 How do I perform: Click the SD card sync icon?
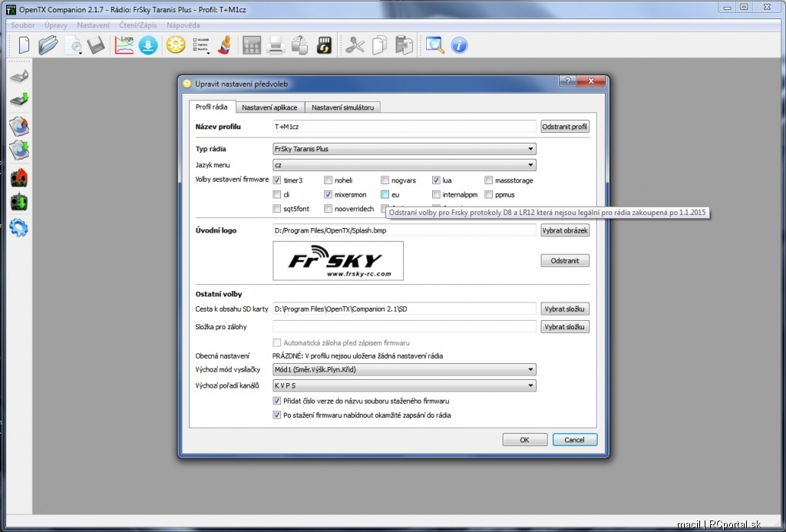point(325,45)
